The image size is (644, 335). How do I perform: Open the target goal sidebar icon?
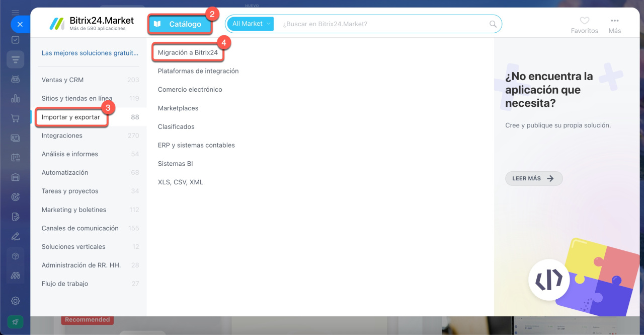(x=16, y=197)
